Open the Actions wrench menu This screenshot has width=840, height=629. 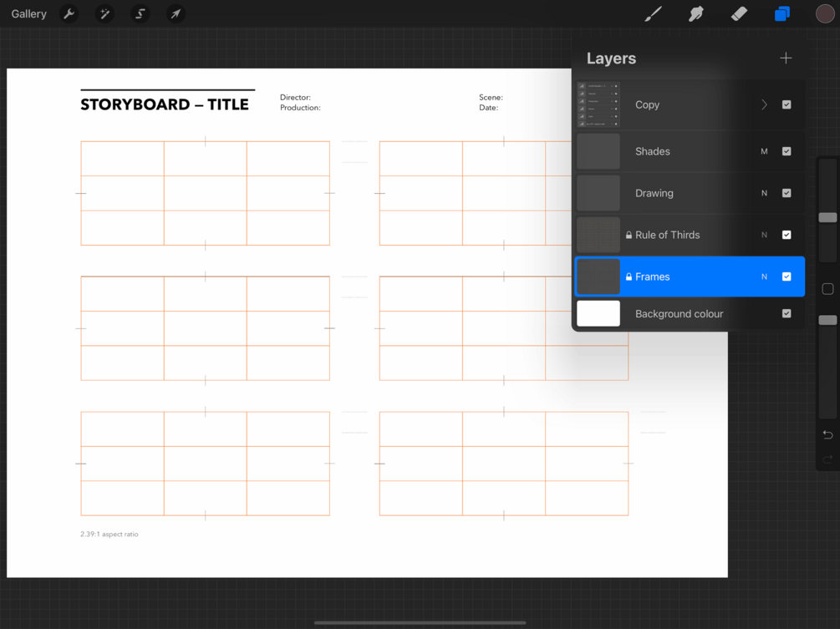pos(69,14)
